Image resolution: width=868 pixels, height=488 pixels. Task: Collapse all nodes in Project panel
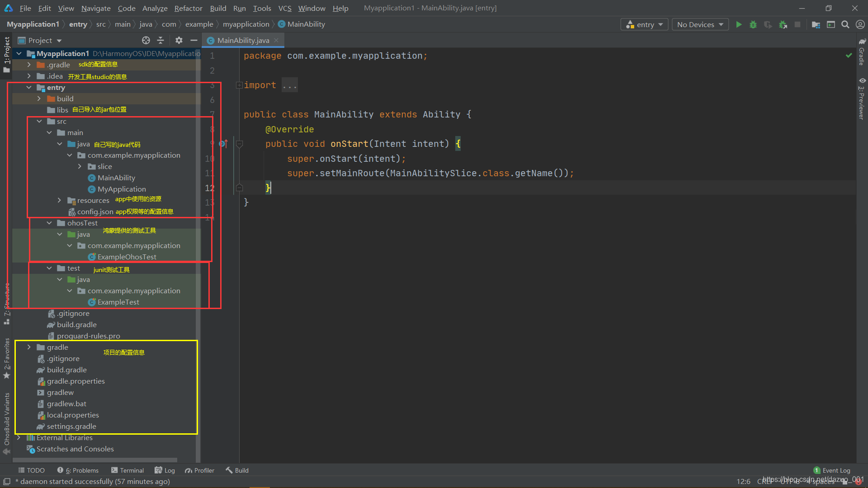click(160, 40)
